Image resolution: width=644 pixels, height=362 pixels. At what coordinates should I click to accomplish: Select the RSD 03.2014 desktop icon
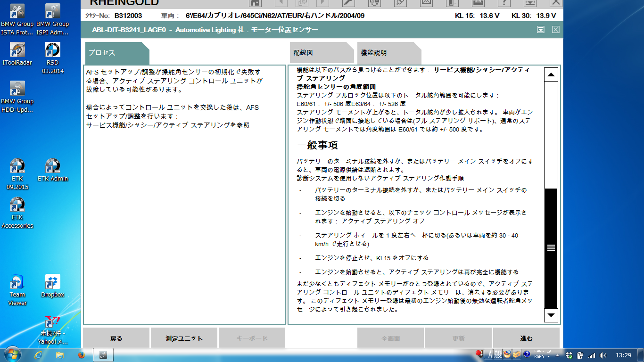tap(53, 58)
